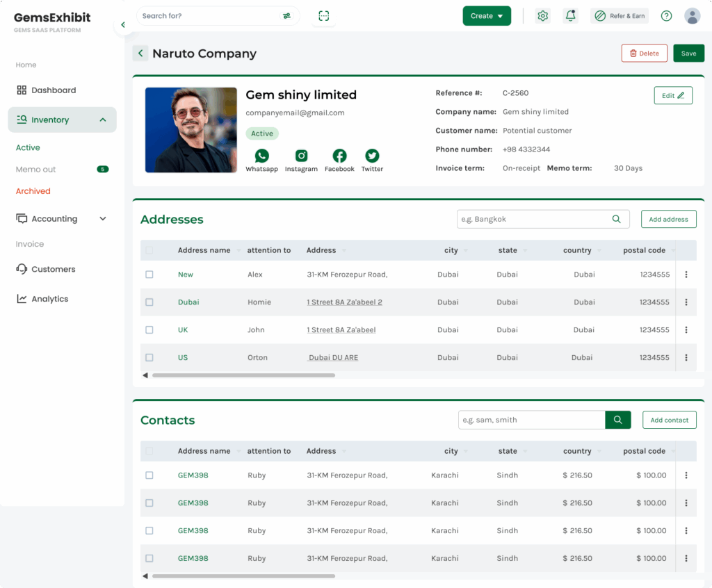
Task: Click the Contacts search input field
Action: click(531, 420)
